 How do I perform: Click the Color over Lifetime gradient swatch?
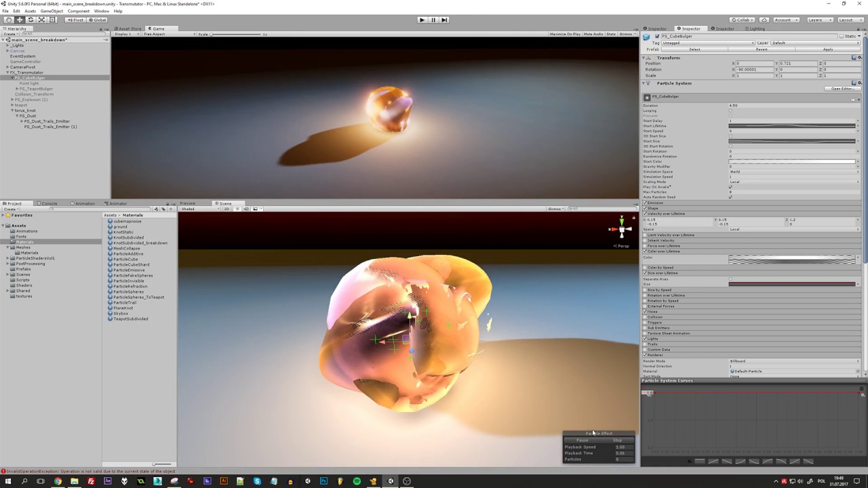tap(792, 260)
